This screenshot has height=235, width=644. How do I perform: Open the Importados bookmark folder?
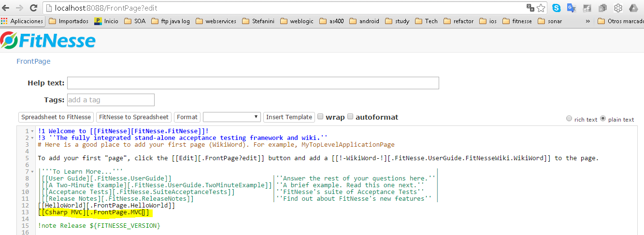click(69, 21)
